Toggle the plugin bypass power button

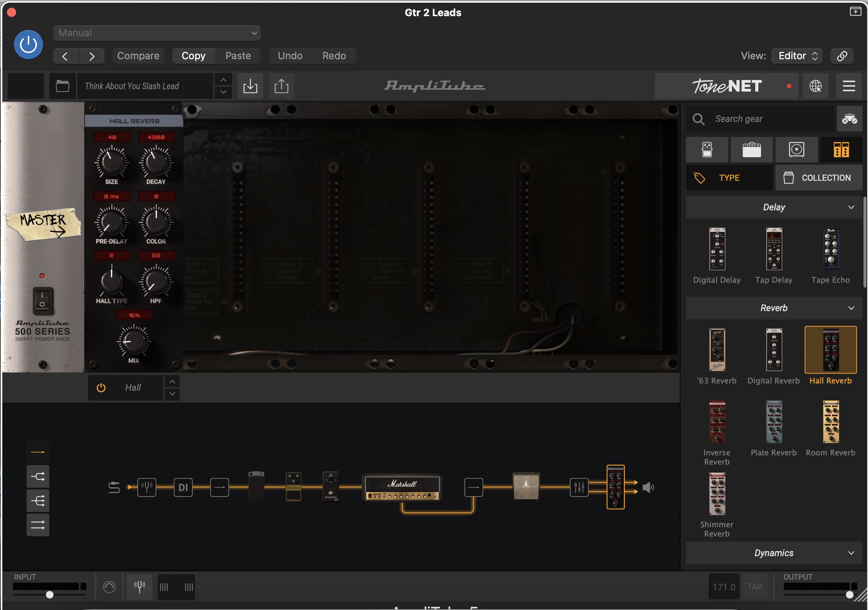[28, 45]
